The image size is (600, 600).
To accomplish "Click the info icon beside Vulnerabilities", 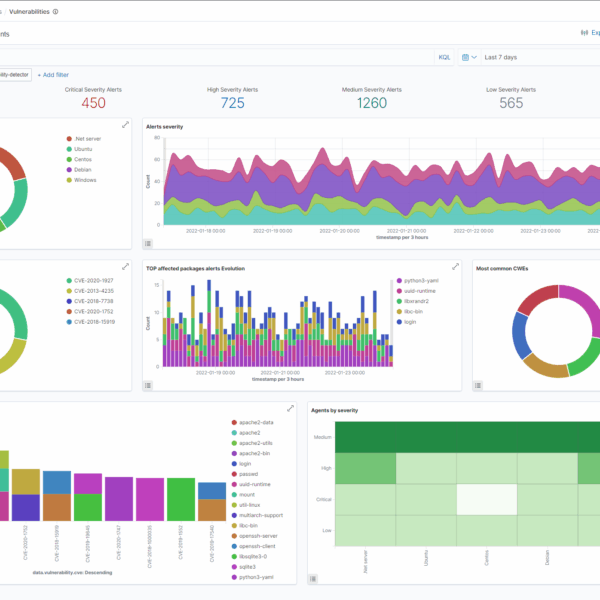I will [x=55, y=11].
